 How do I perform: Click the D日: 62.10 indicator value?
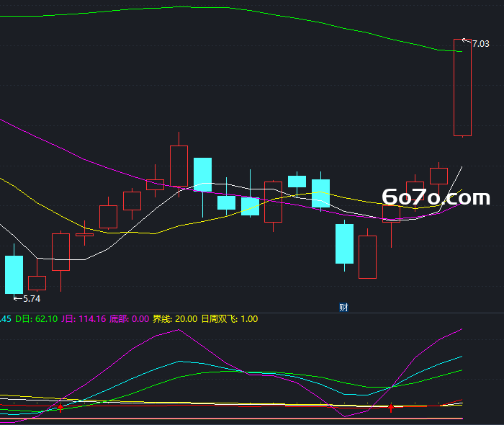pos(36,319)
